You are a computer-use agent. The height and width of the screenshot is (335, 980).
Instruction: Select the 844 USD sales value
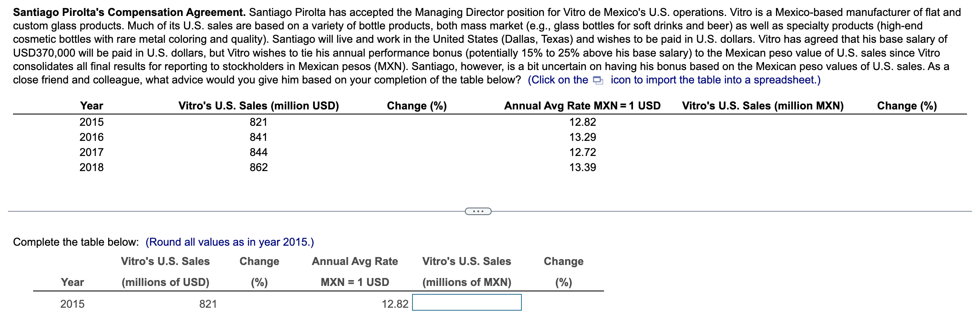tap(258, 152)
